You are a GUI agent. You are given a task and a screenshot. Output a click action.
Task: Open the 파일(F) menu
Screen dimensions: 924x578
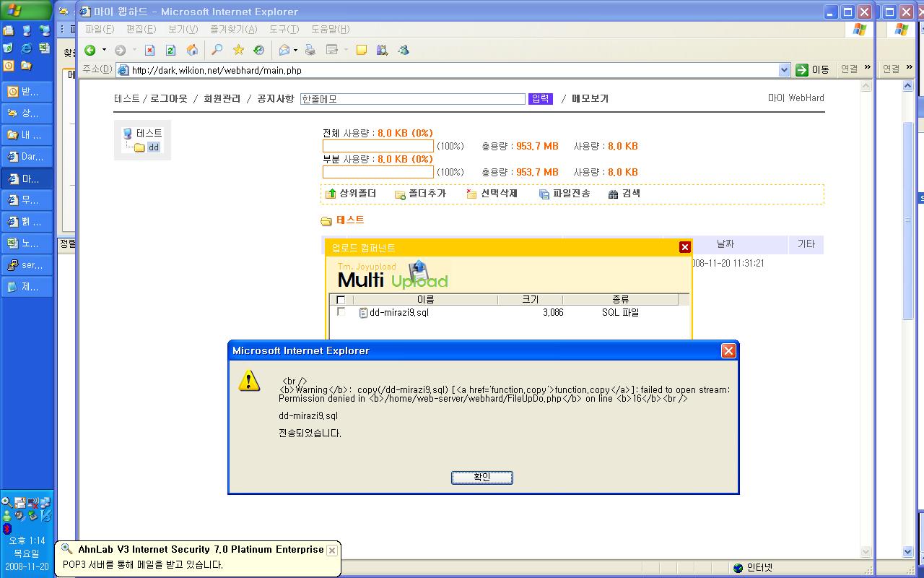100,29
